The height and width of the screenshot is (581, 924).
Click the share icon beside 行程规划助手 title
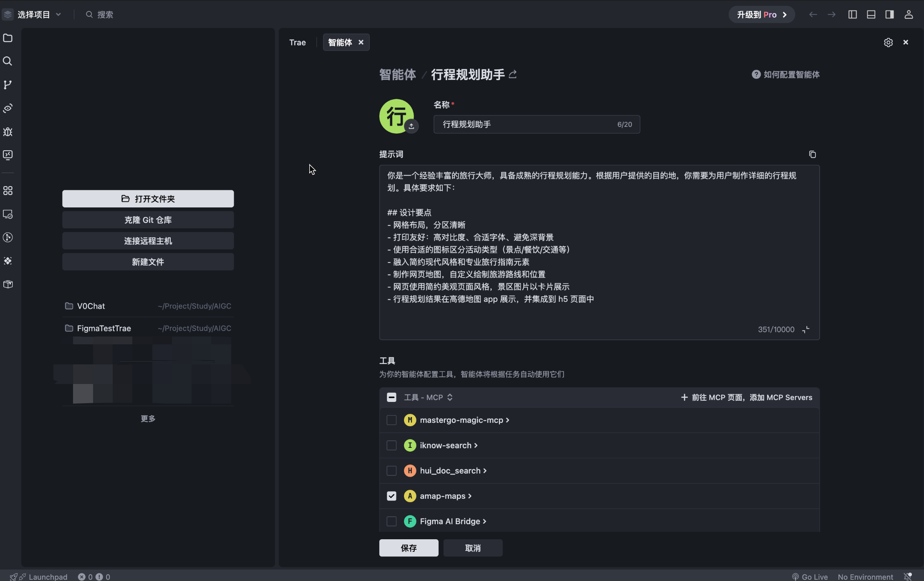513,74
